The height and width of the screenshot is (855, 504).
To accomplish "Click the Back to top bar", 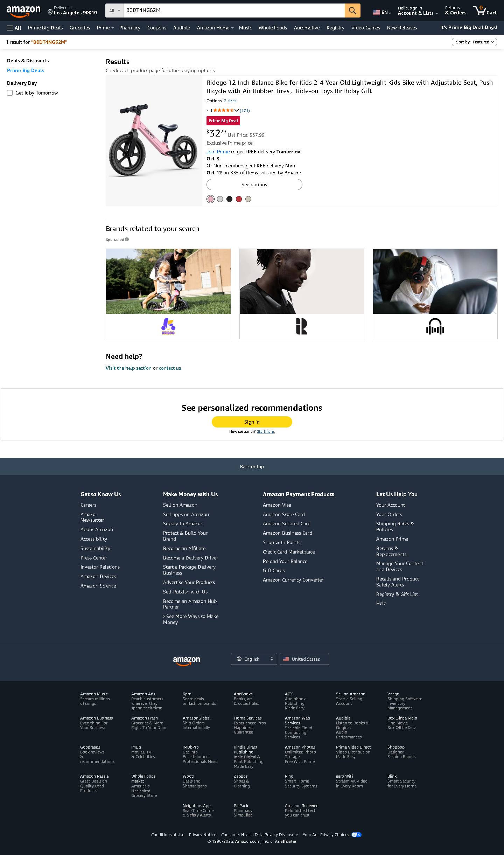I will point(252,466).
